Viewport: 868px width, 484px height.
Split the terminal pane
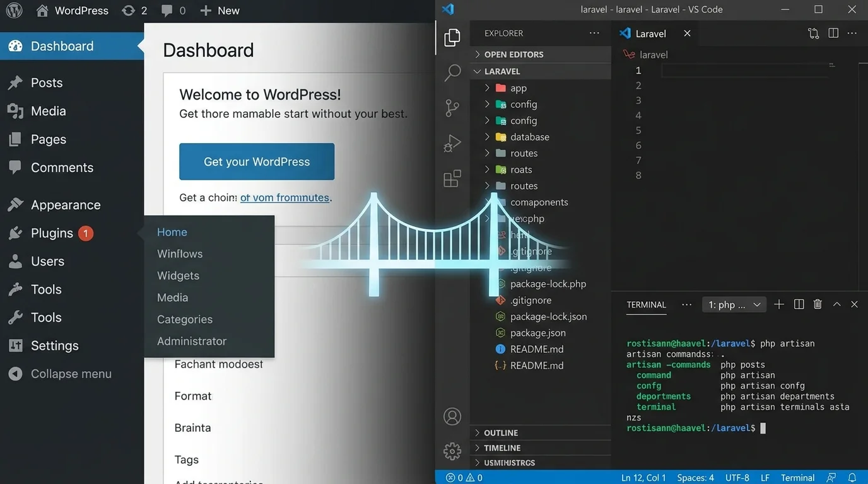tap(799, 304)
